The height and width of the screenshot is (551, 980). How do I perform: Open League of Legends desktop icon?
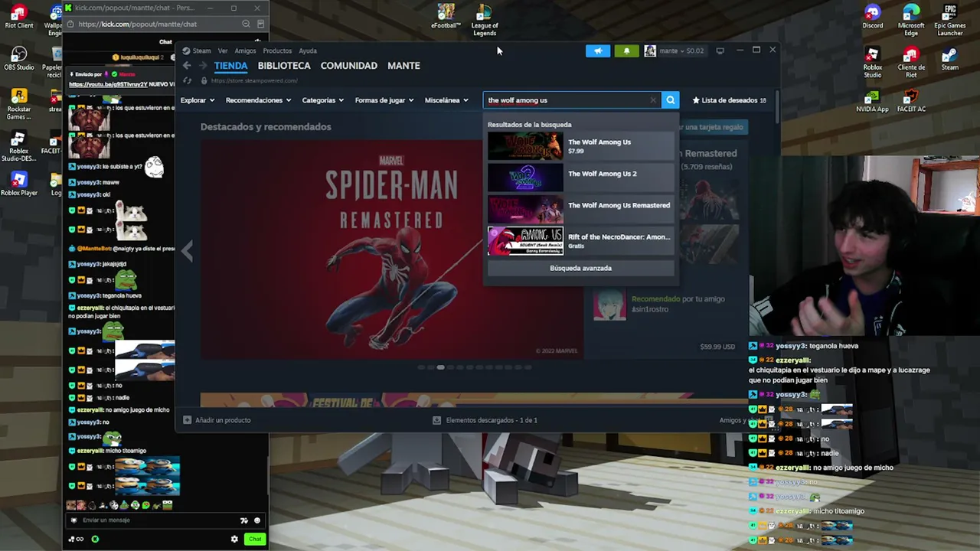click(x=484, y=20)
